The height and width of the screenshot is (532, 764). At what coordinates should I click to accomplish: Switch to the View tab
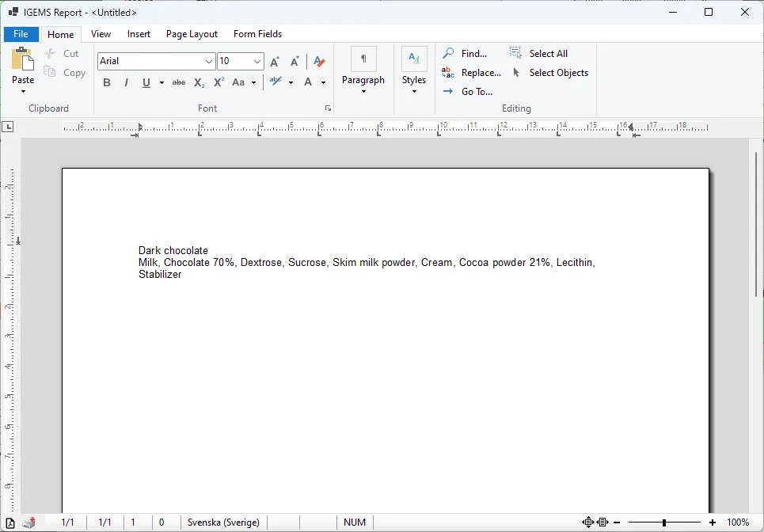[101, 34]
